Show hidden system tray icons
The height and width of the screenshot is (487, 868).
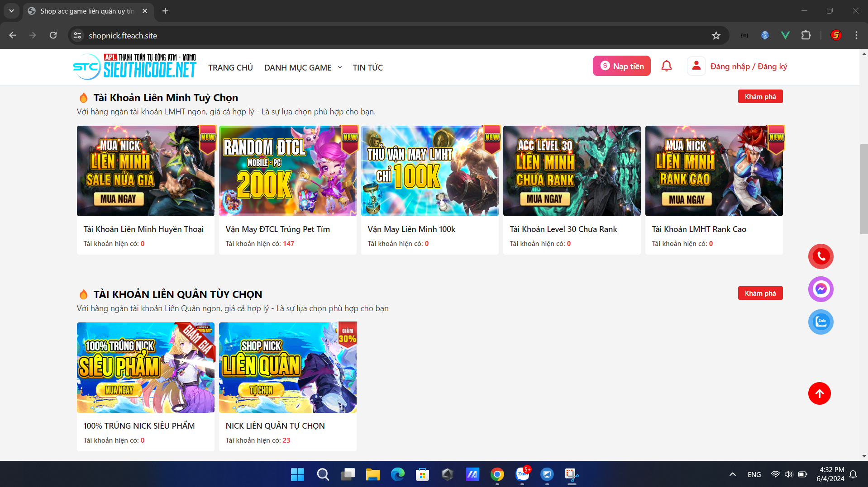732,474
